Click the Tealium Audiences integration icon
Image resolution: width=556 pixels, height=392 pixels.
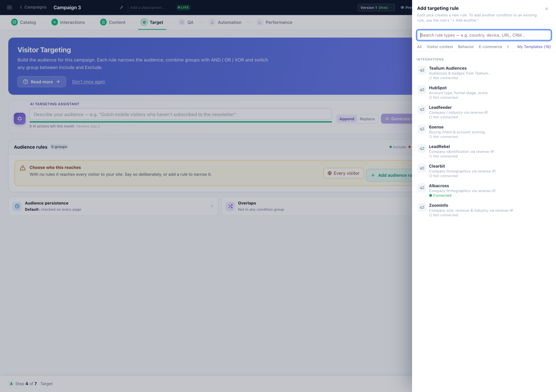[422, 70]
